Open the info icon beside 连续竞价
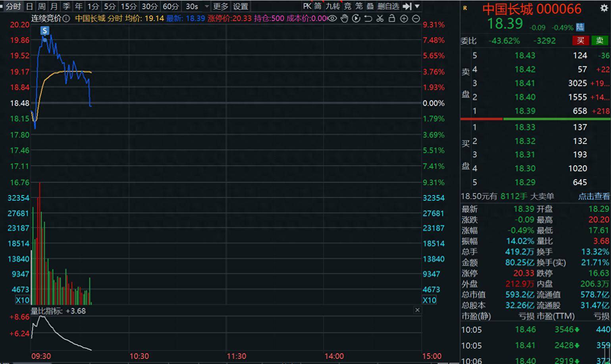This screenshot has width=611, height=364. coord(66,18)
